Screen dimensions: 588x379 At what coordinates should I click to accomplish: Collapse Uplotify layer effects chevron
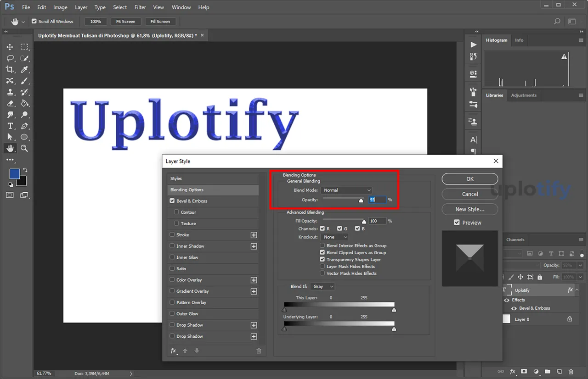coord(577,290)
